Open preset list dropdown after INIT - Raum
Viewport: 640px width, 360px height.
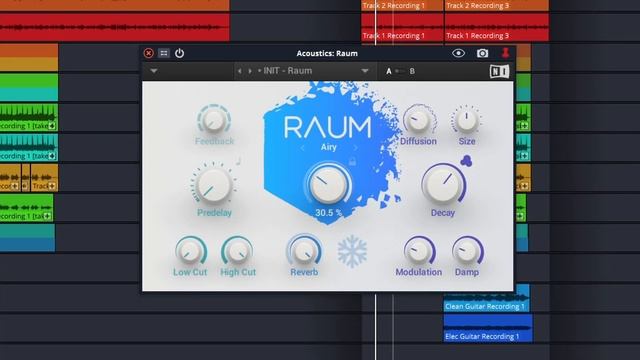tap(365, 71)
